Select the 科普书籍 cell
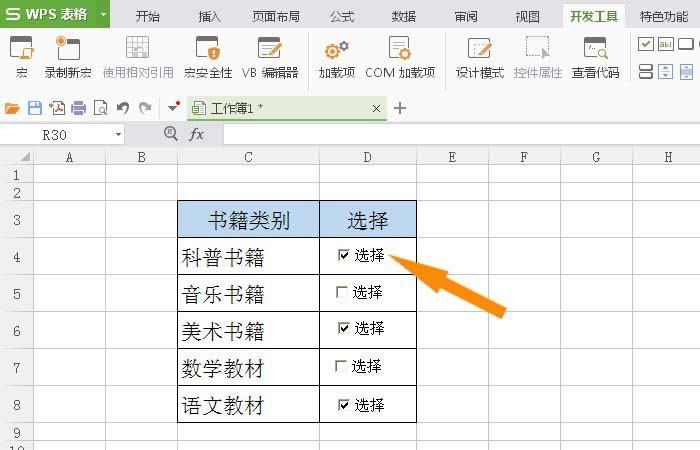The image size is (700, 450). pyautogui.click(x=248, y=257)
